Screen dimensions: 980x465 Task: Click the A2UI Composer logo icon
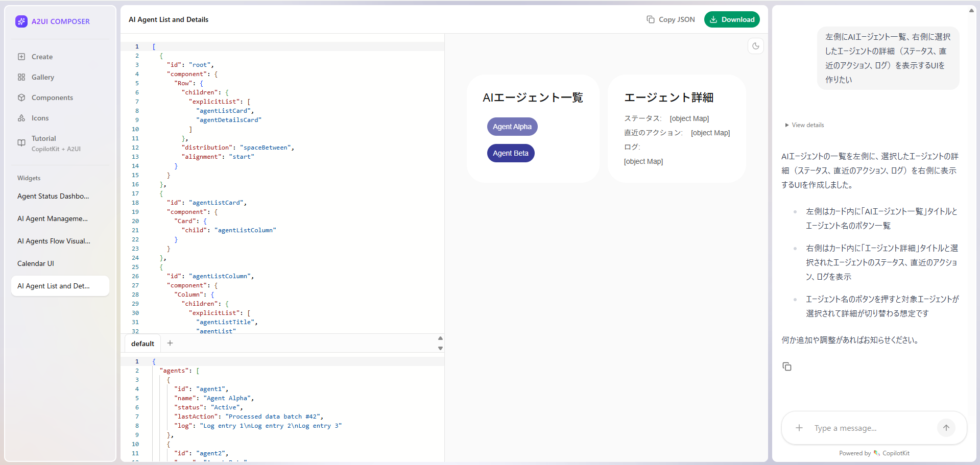[x=21, y=21]
